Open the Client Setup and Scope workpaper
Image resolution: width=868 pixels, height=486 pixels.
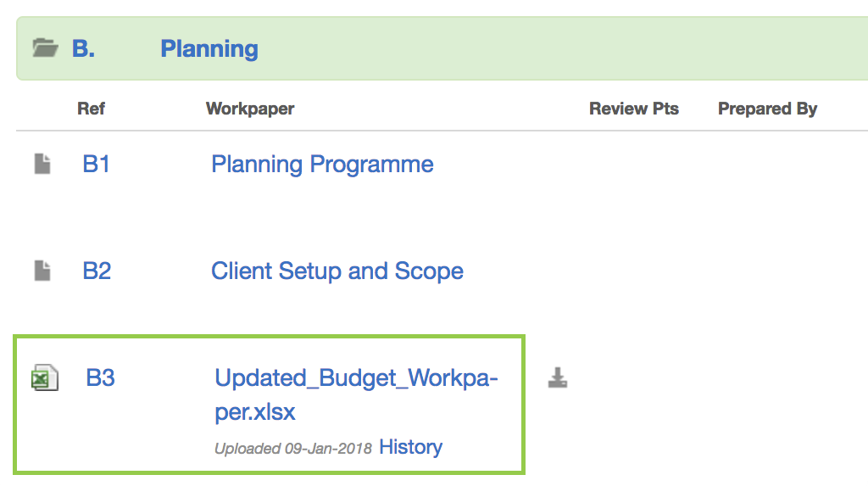[x=337, y=271]
